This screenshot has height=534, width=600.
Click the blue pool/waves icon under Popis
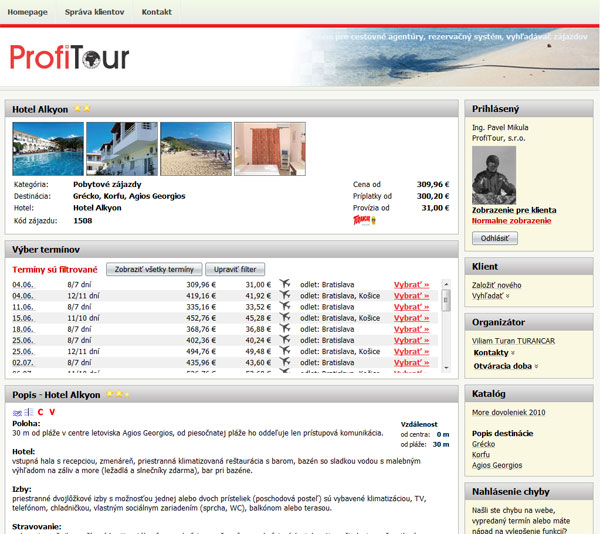(x=17, y=413)
